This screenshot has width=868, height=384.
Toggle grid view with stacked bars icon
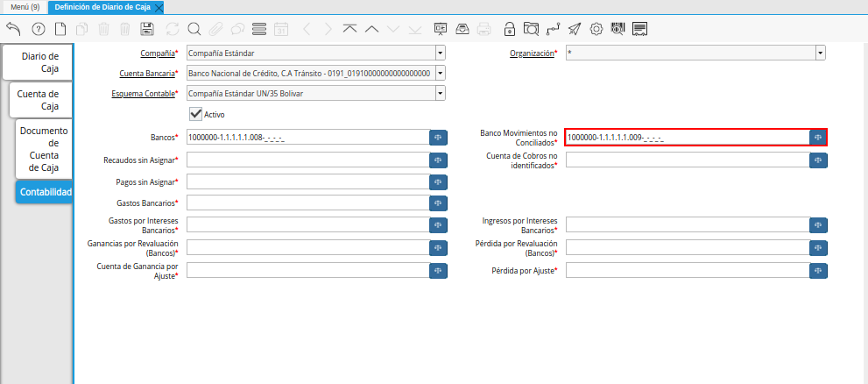tap(259, 29)
